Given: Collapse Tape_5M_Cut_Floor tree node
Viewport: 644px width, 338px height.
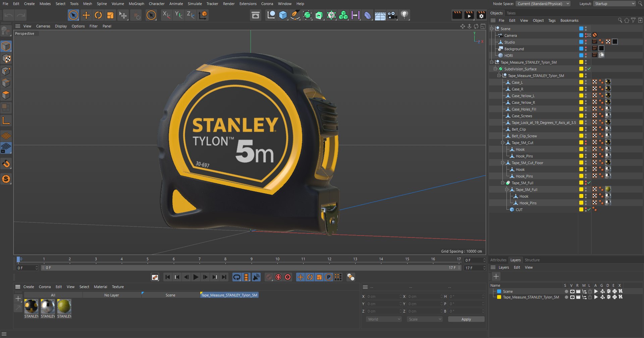Looking at the screenshot, I should (x=502, y=163).
